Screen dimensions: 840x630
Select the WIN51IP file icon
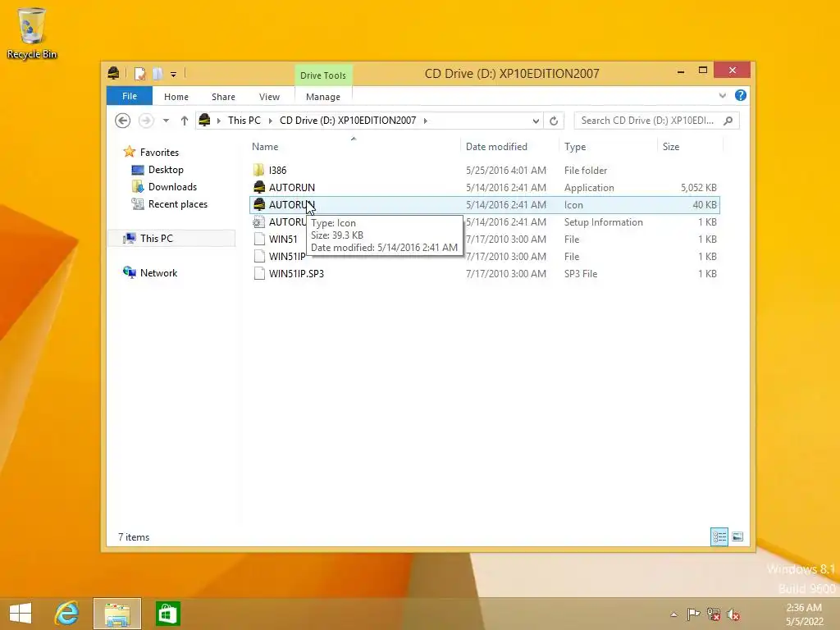coord(258,256)
